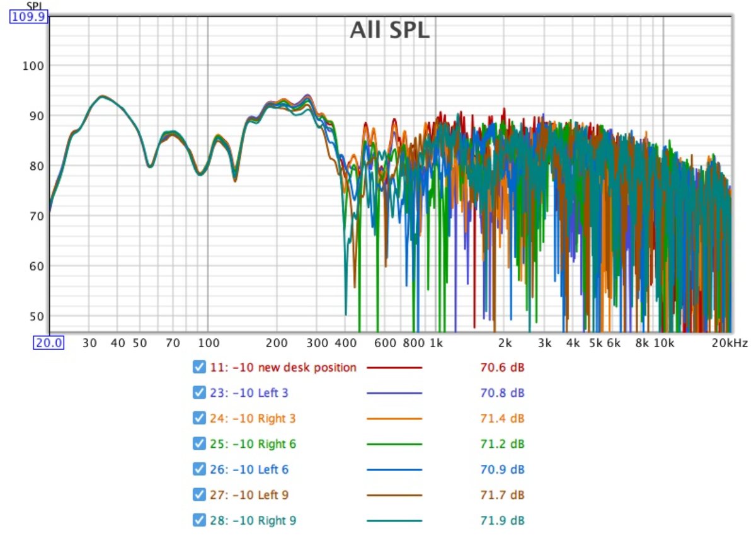This screenshot has width=756, height=536.
Task: Click the red line sample for new desk position
Action: click(394, 367)
